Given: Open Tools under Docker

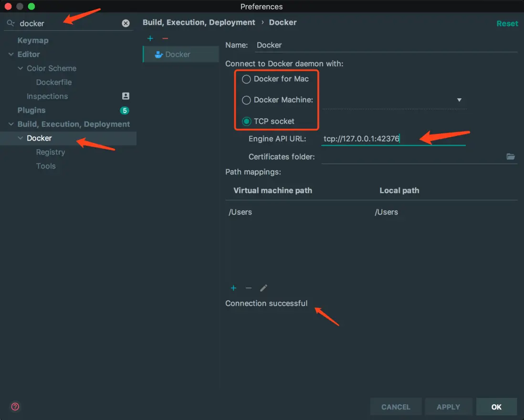Looking at the screenshot, I should [46, 166].
